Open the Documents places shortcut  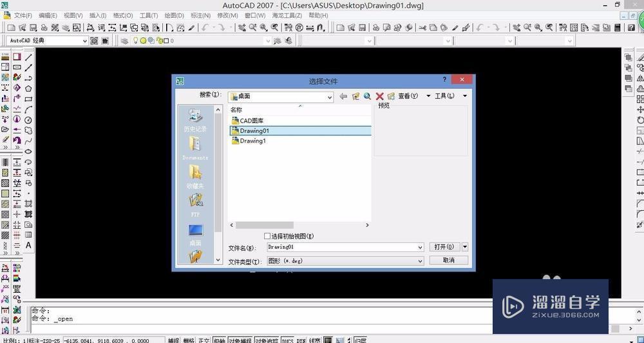196,148
